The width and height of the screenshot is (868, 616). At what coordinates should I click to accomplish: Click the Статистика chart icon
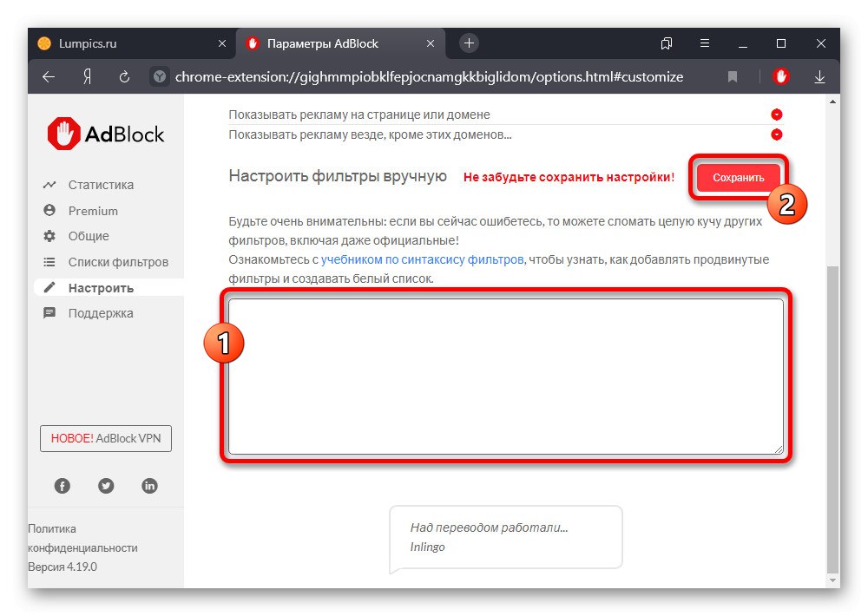(x=49, y=185)
